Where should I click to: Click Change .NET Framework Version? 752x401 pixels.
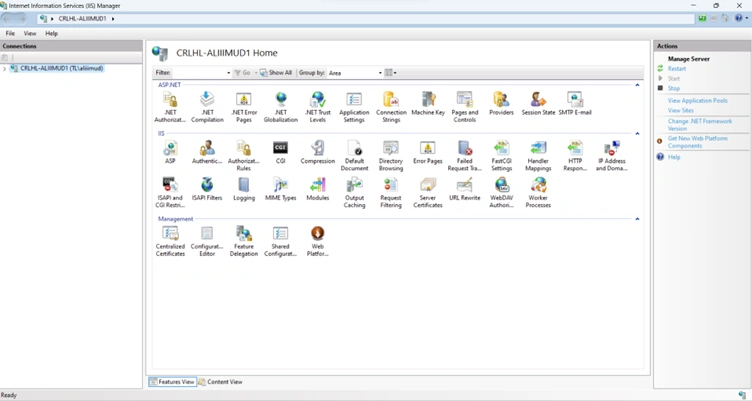tap(700, 125)
